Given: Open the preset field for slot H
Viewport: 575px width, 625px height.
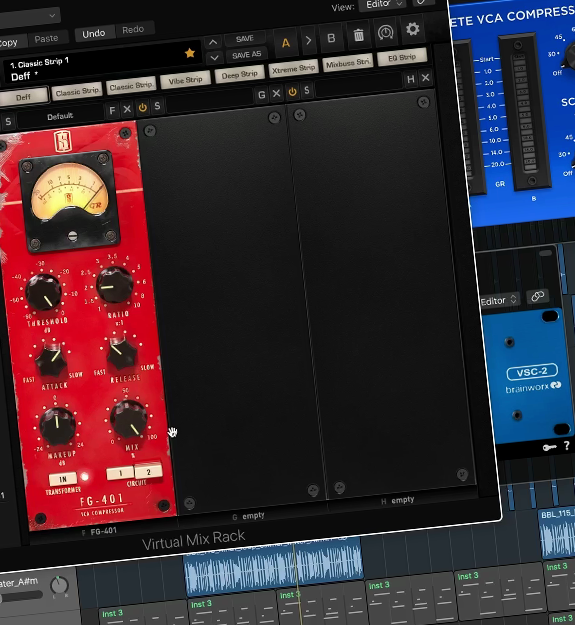Looking at the screenshot, I should click(x=359, y=85).
